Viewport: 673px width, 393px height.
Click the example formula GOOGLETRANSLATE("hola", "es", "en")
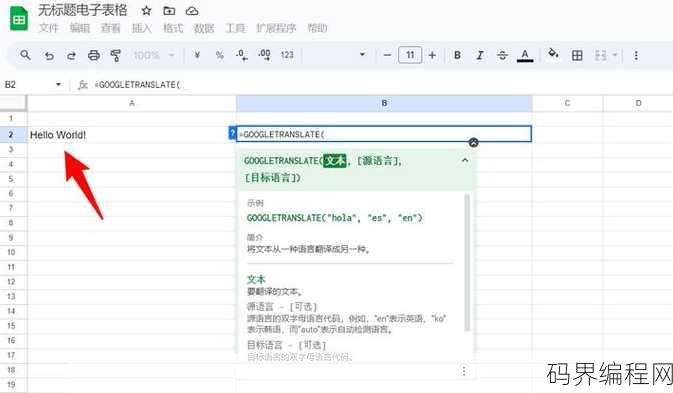coord(334,218)
